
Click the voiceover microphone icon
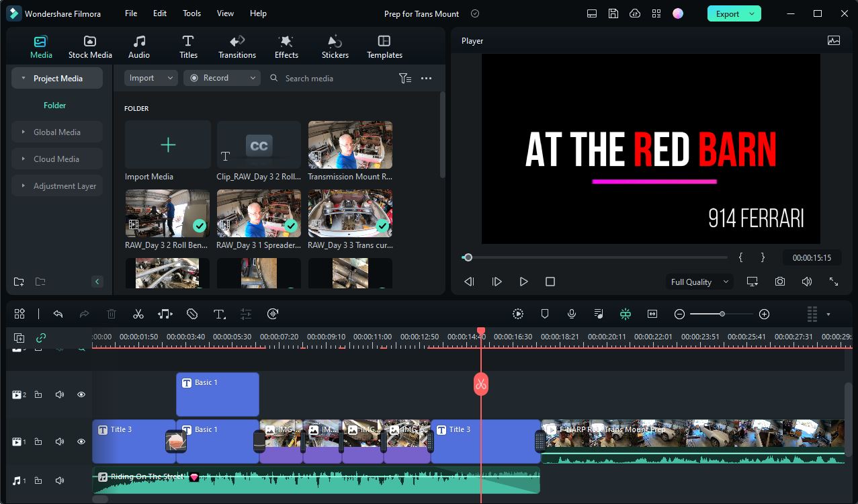(571, 314)
